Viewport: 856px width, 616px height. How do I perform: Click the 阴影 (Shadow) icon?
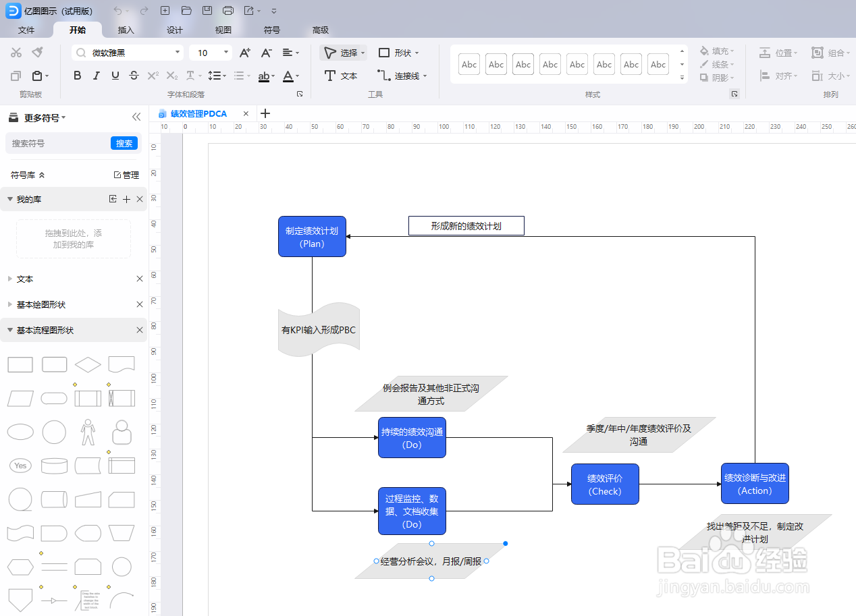click(x=706, y=77)
